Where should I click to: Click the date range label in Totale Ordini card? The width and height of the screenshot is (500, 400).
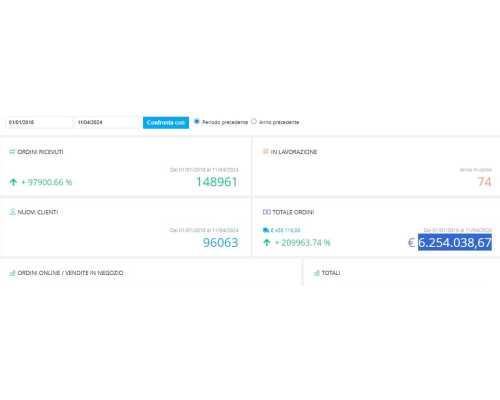pyautogui.click(x=458, y=230)
